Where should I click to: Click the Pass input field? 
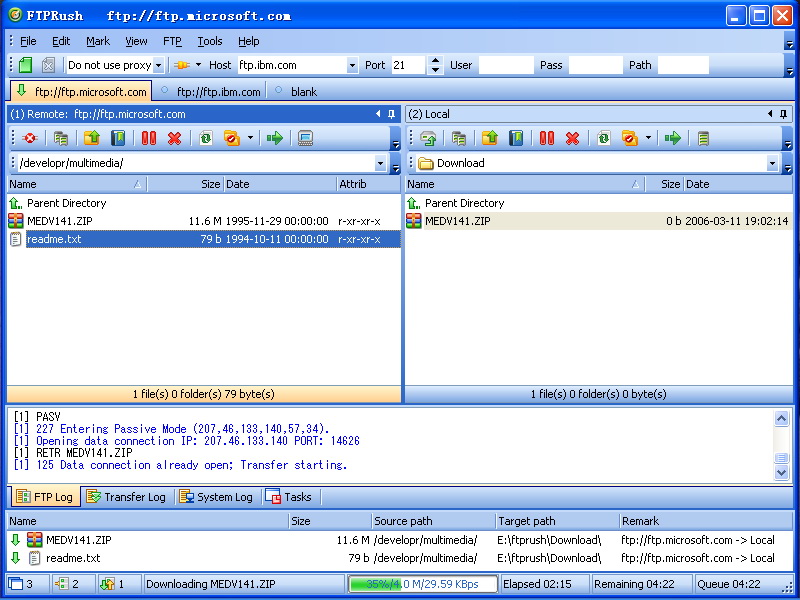click(x=595, y=65)
